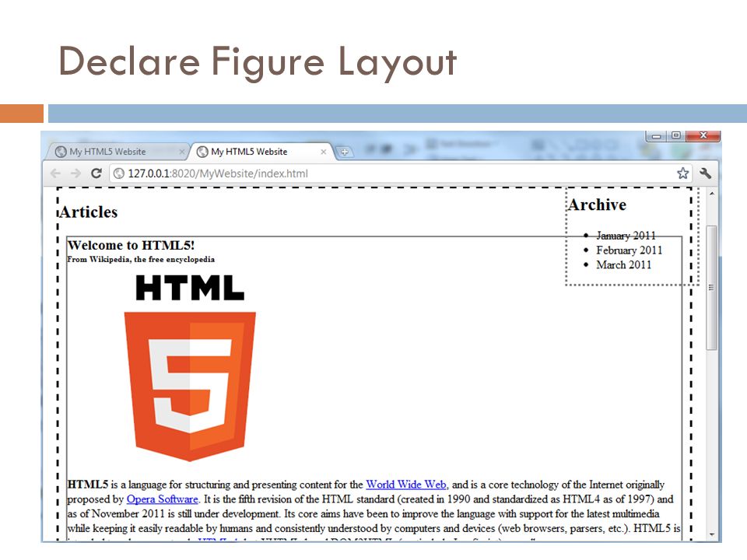Reload the page with the refresh icon
This screenshot has height=560, width=747.
click(96, 173)
